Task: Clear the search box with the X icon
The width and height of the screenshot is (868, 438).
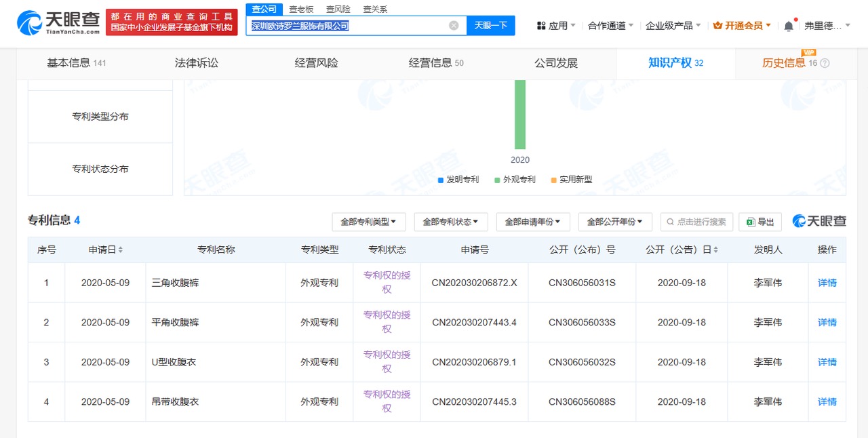Action: coord(454,26)
